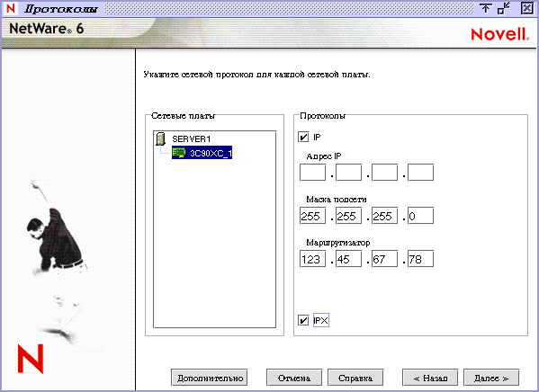Viewport: 539px width, 392px height.
Task: Click the third Адрес IP octet field
Action: [384, 173]
